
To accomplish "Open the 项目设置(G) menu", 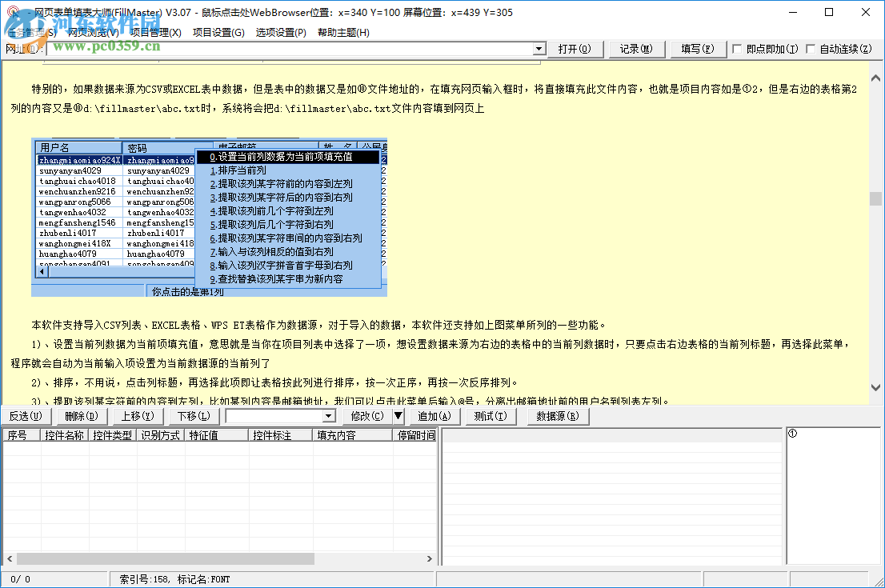I will coord(218,34).
